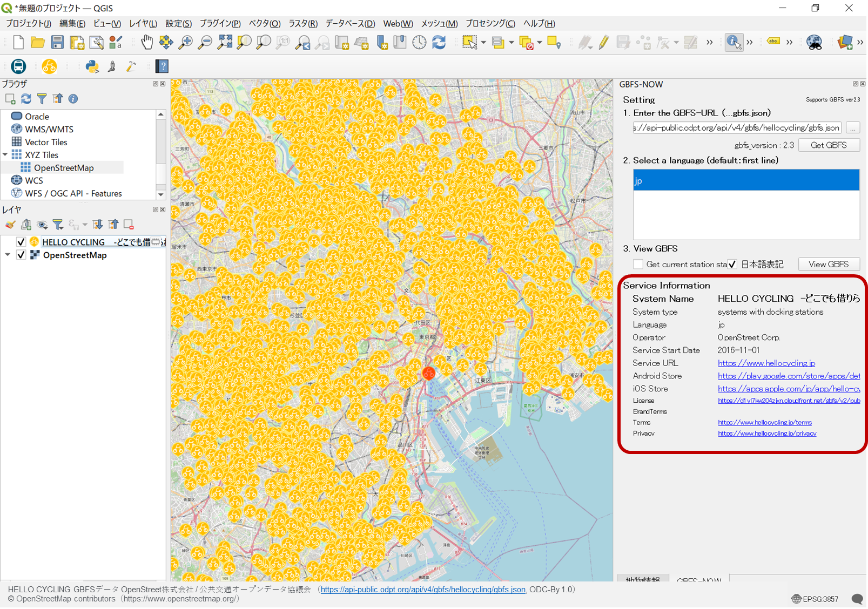Open the Temporal Controller clock icon
Viewport: 868px width, 609px height.
point(420,42)
